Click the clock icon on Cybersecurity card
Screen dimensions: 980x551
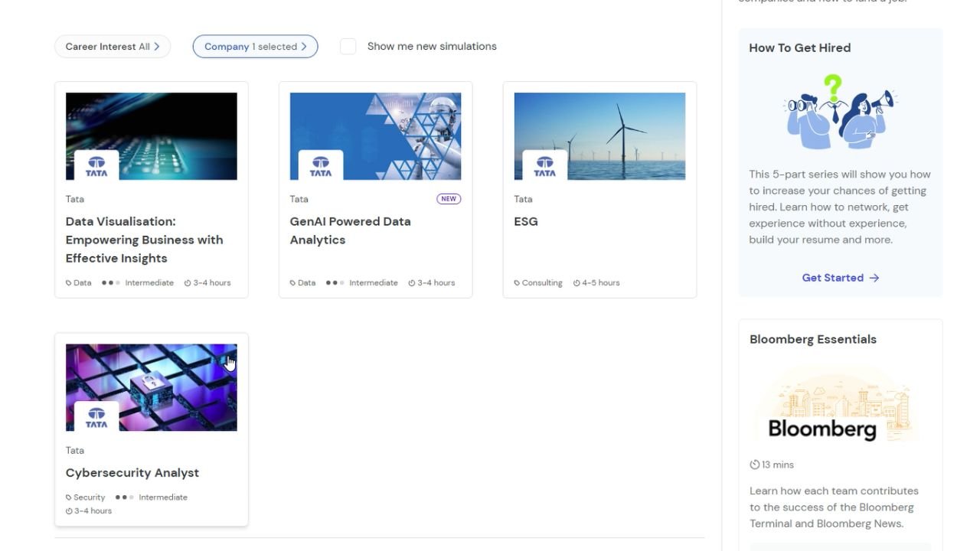tap(69, 511)
